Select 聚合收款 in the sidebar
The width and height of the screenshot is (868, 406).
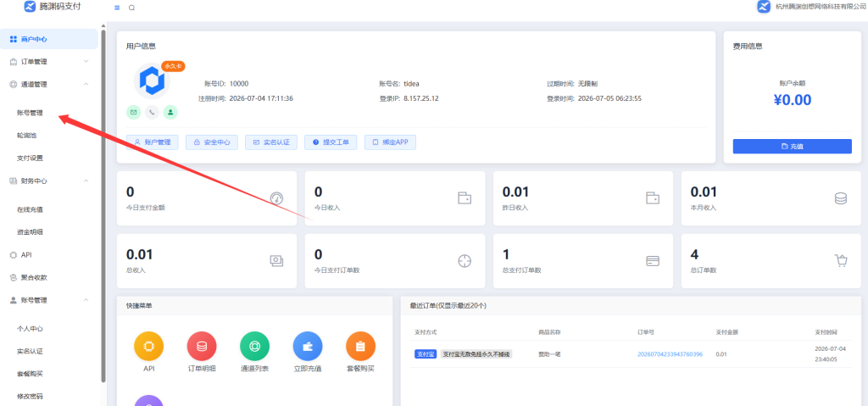pyautogui.click(x=48, y=277)
